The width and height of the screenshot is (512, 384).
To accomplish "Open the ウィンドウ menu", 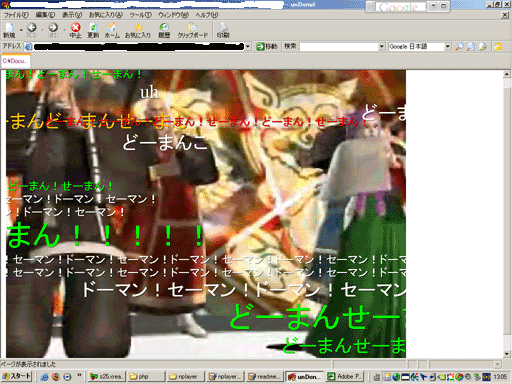I will point(173,15).
